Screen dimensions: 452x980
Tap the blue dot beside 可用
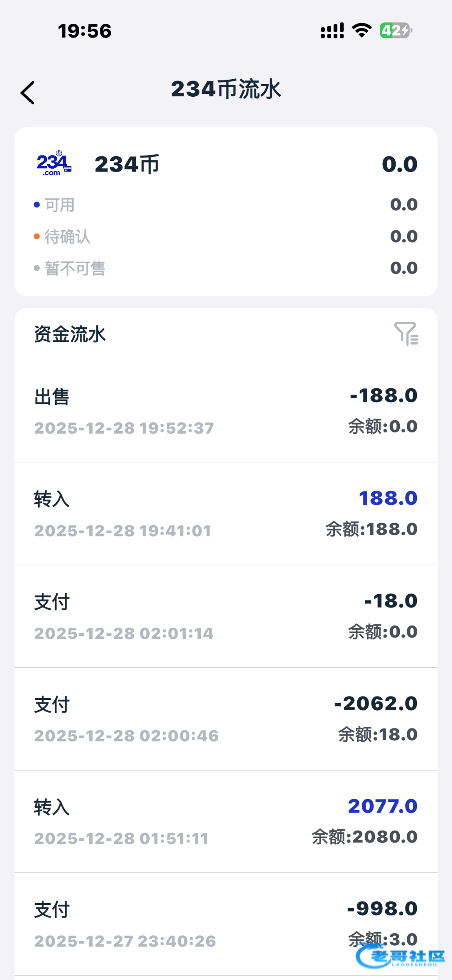click(x=37, y=205)
